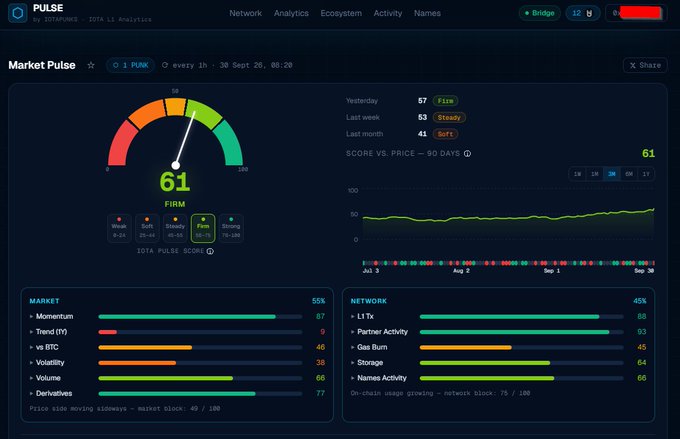
Task: Click the NETWORK section heading
Action: click(369, 301)
